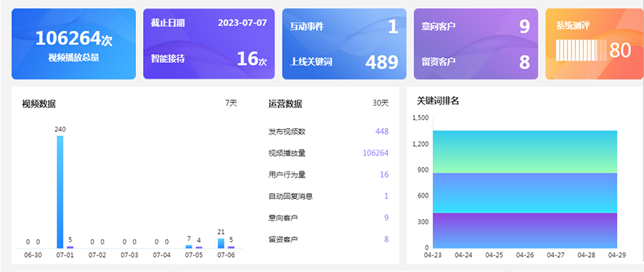This screenshot has height=272, width=644.
Task: Click the purple 5 bar at 07-01
Action: [70, 247]
